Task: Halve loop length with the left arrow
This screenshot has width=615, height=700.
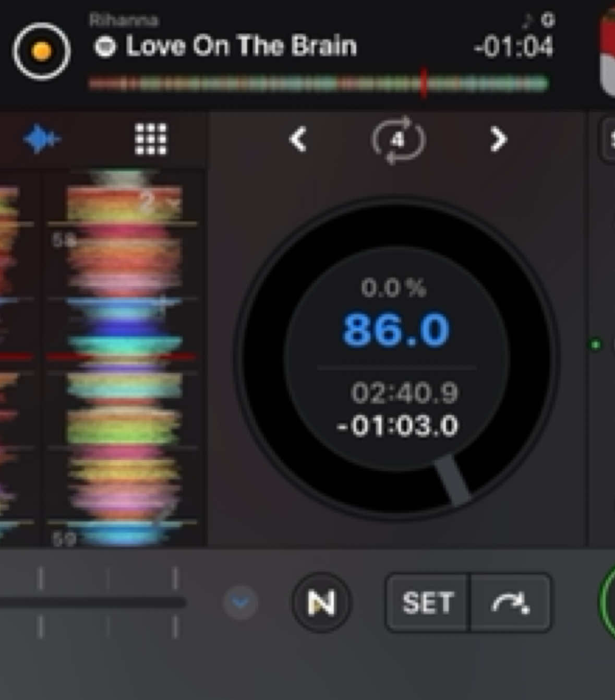Action: tap(298, 139)
